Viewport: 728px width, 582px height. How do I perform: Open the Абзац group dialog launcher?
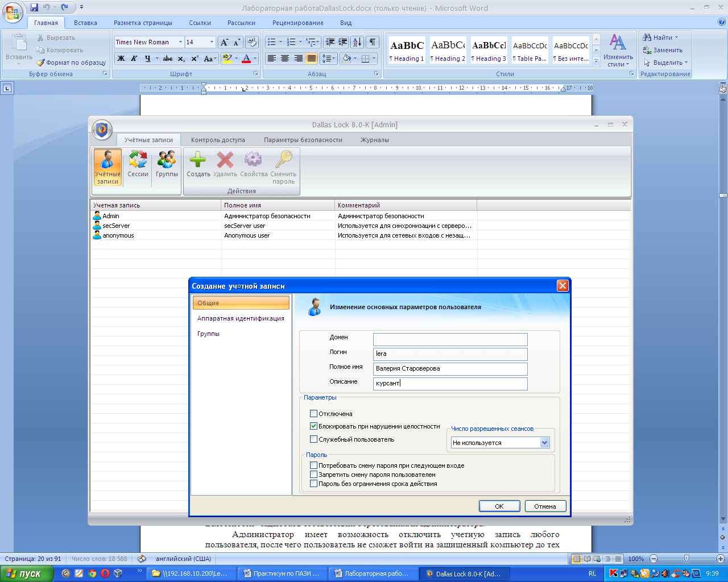(x=377, y=74)
